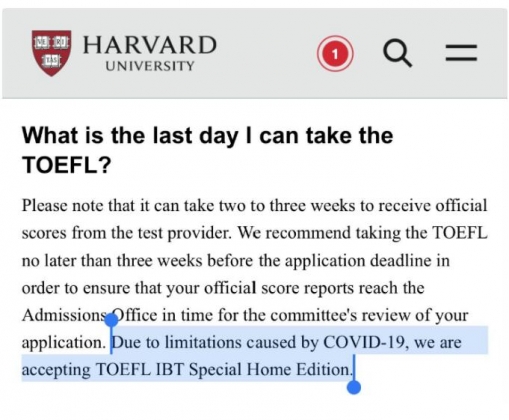Click the word 'COVID-19' in the paragraph
Screen dimensions: 509x420
coord(366,342)
